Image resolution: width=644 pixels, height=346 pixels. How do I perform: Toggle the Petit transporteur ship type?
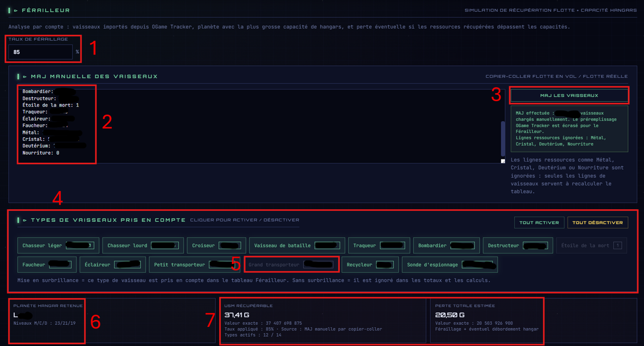[x=194, y=265]
